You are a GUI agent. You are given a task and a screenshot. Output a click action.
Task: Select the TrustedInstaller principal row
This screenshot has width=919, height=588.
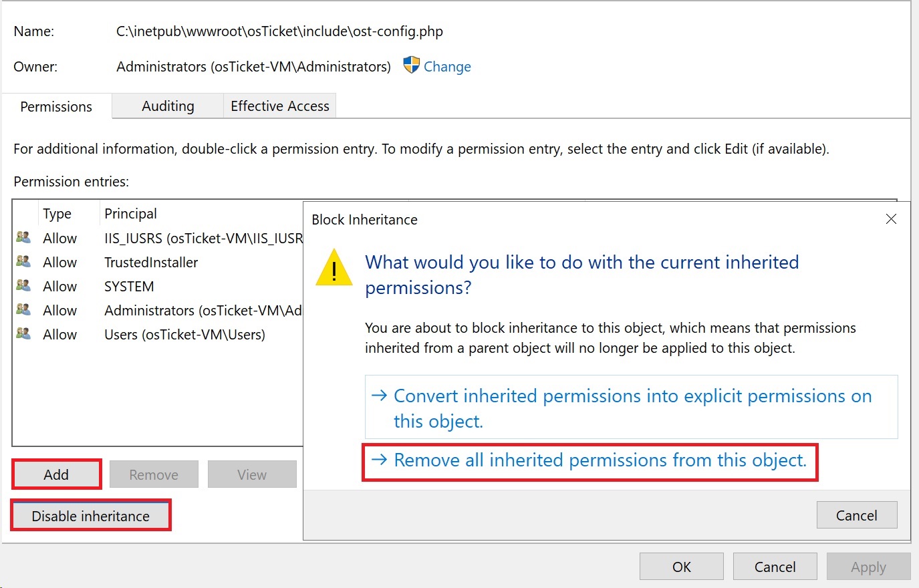[158, 262]
